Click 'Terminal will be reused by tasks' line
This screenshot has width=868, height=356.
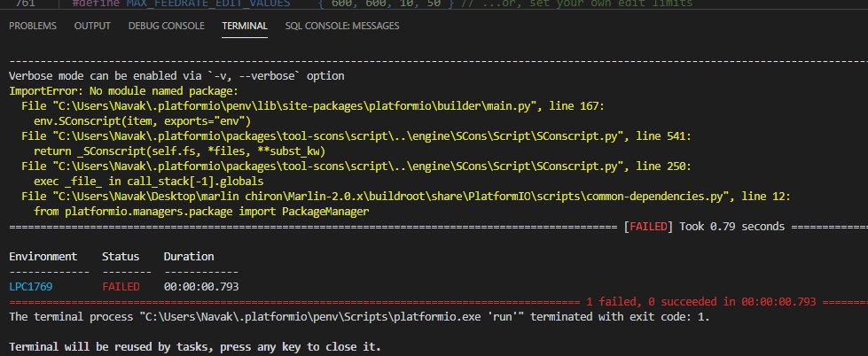pos(195,348)
